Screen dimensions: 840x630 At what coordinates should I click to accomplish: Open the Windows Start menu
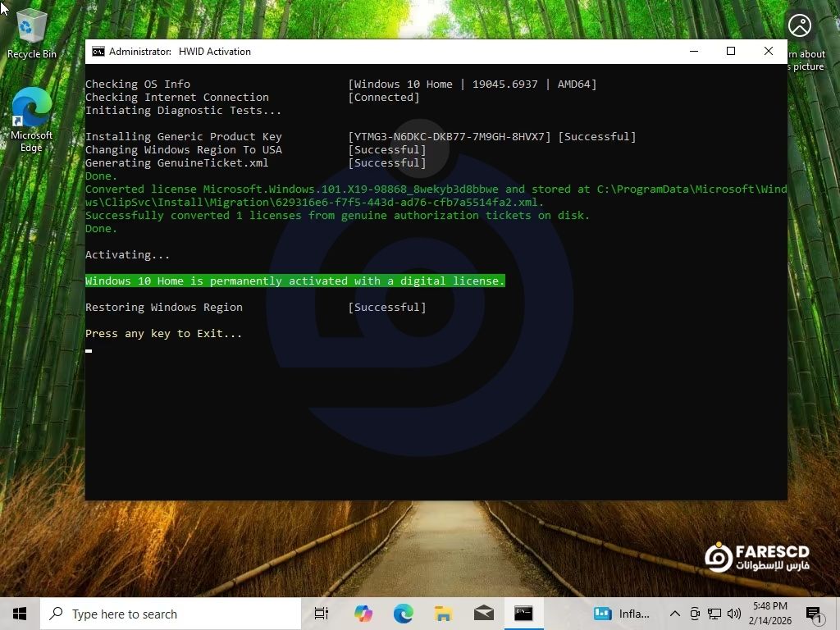20,614
